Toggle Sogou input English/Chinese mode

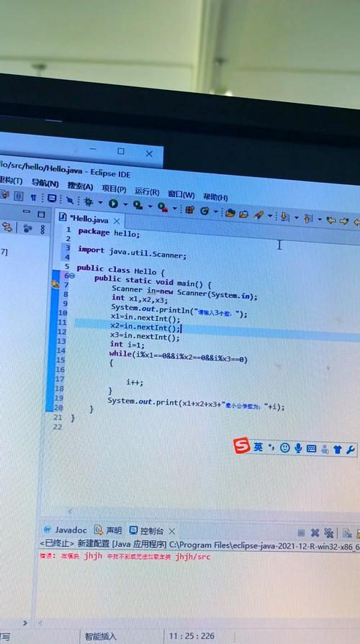click(x=258, y=447)
